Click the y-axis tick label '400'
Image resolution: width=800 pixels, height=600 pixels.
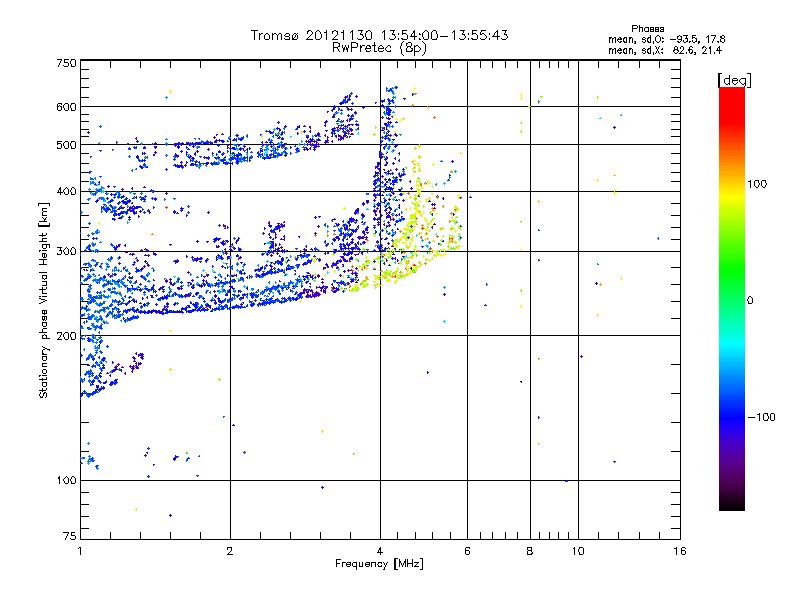[66, 191]
